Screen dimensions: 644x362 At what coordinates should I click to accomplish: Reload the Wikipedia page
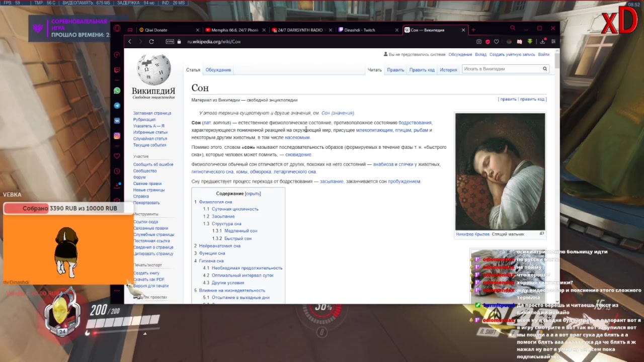151,42
